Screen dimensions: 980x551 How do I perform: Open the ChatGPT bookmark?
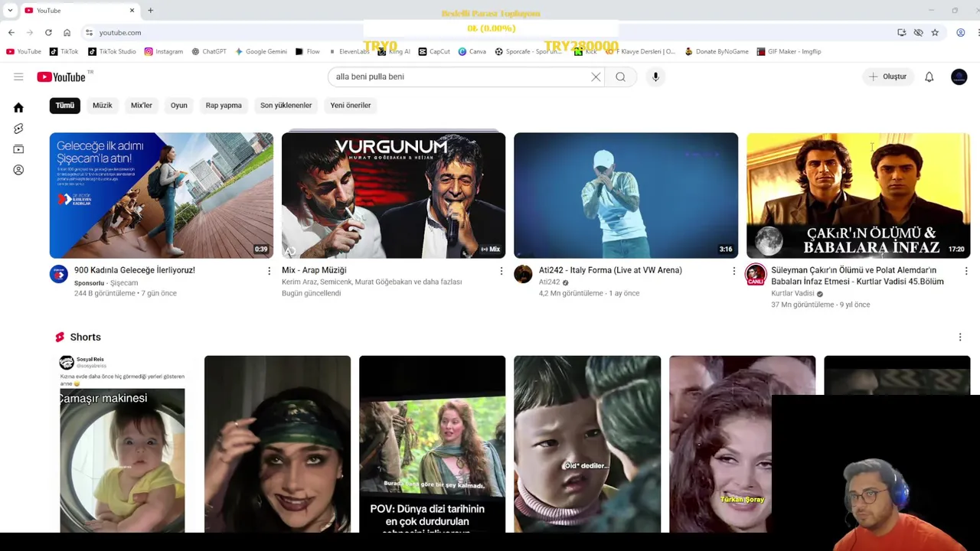click(209, 51)
